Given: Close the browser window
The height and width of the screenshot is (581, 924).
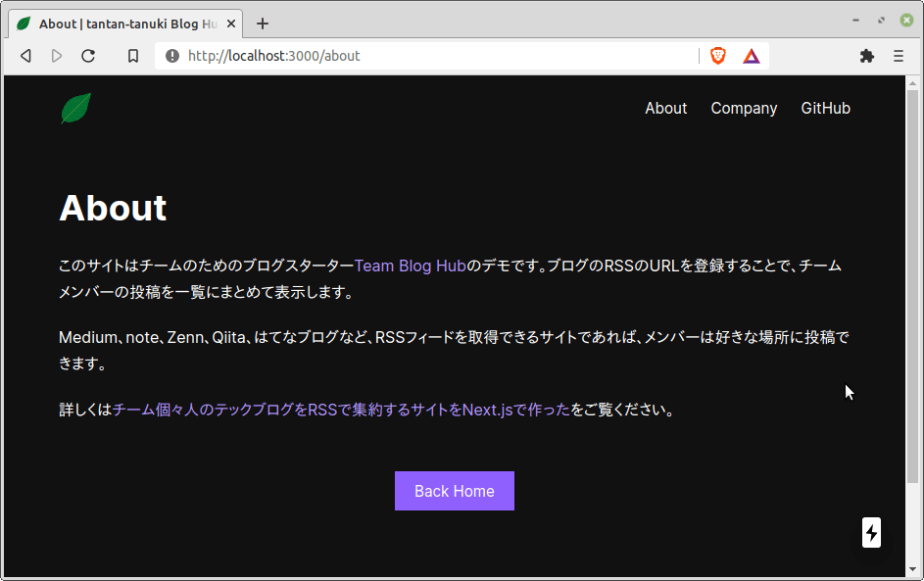Looking at the screenshot, I should pos(906,20).
